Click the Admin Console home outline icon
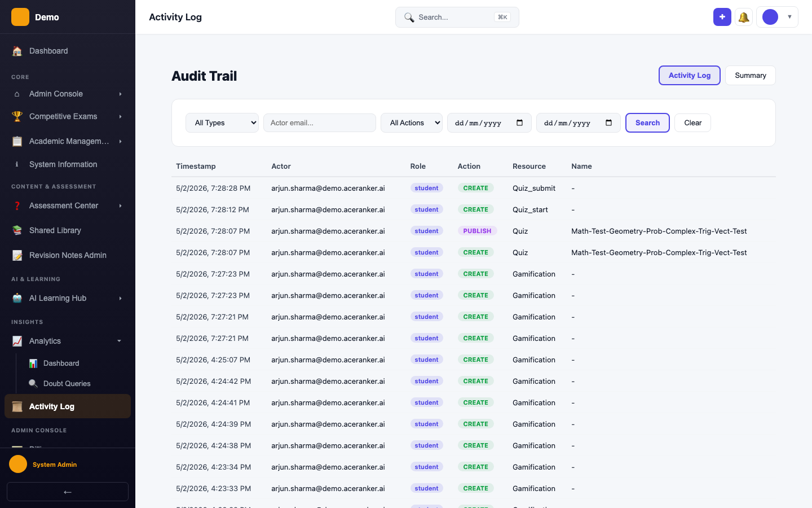The width and height of the screenshot is (812, 508). 17,94
